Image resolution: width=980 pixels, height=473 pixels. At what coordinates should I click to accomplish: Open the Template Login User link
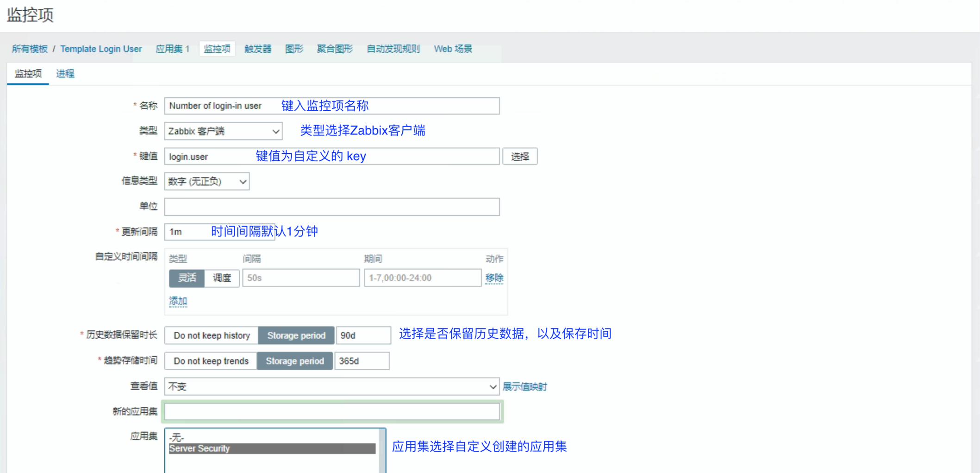click(x=101, y=49)
